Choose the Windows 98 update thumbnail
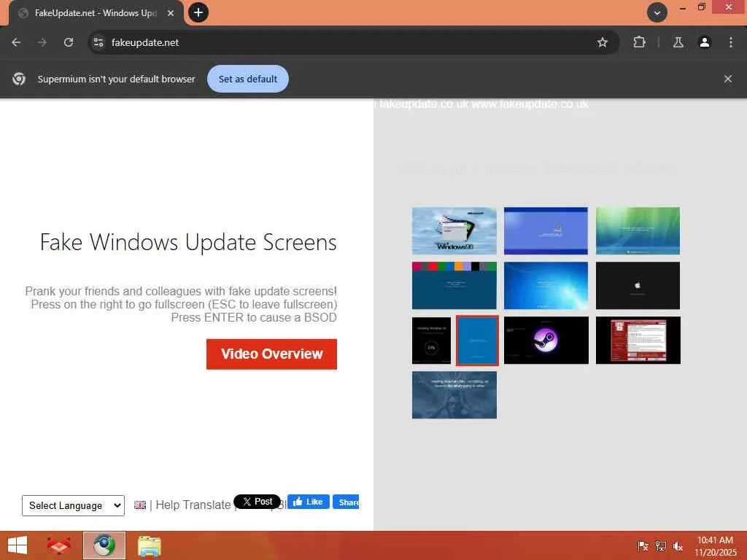Screen dimensions: 747x560 (454, 230)
